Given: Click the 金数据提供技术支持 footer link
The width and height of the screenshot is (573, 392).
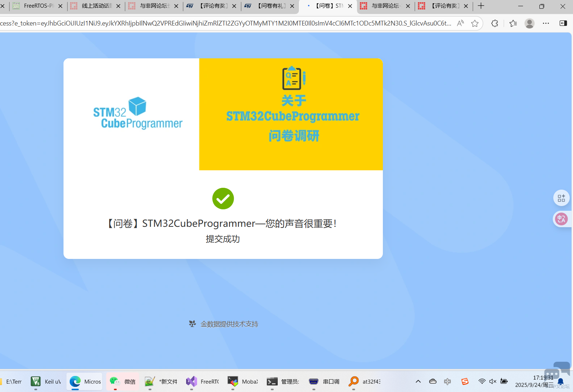Looking at the screenshot, I should point(229,324).
